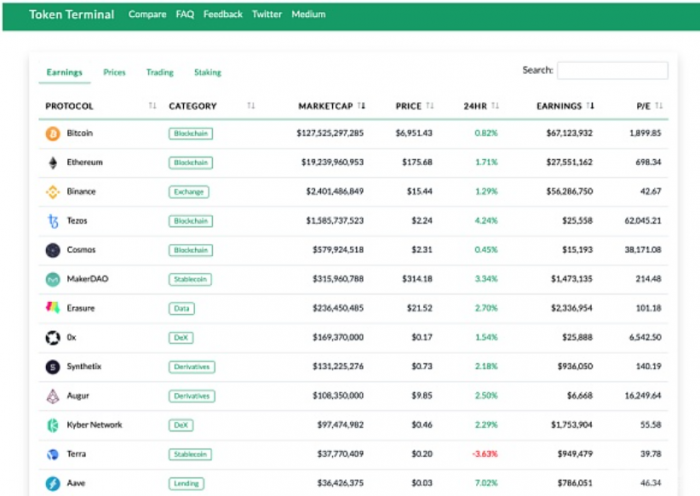This screenshot has height=496, width=700.
Task: Click Terra's -3.63% 24HR change
Action: [x=485, y=454]
